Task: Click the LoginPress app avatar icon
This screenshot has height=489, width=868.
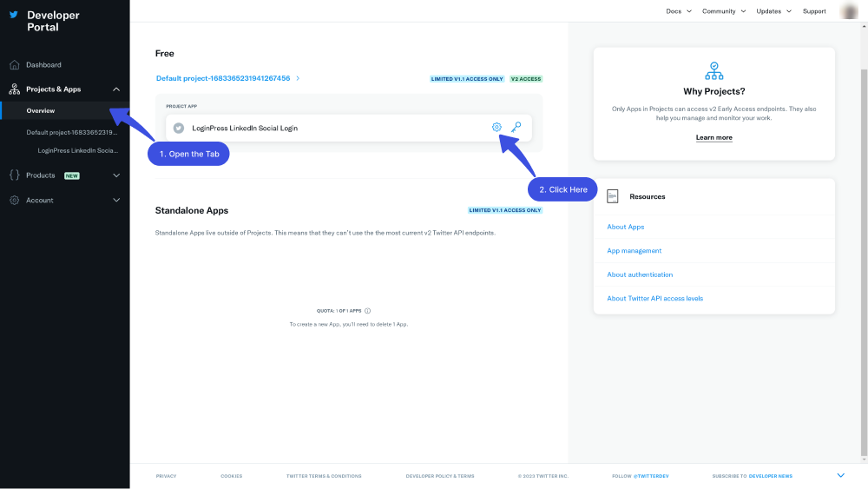Action: click(179, 128)
